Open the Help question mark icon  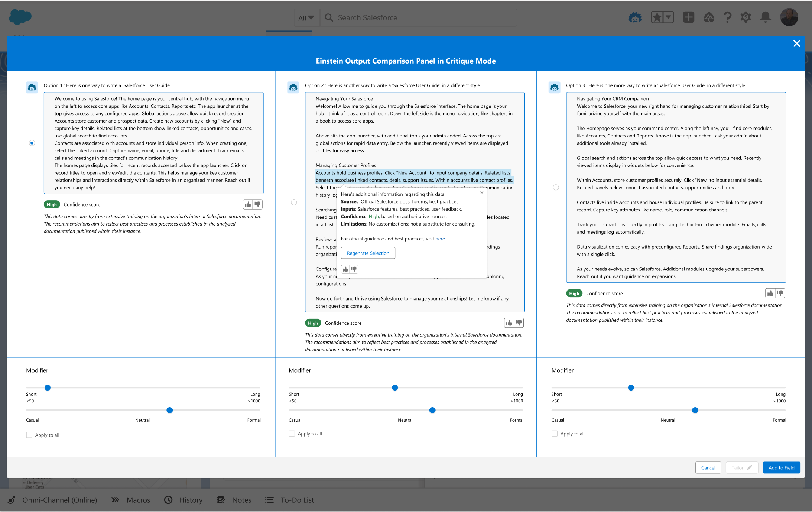pos(727,17)
